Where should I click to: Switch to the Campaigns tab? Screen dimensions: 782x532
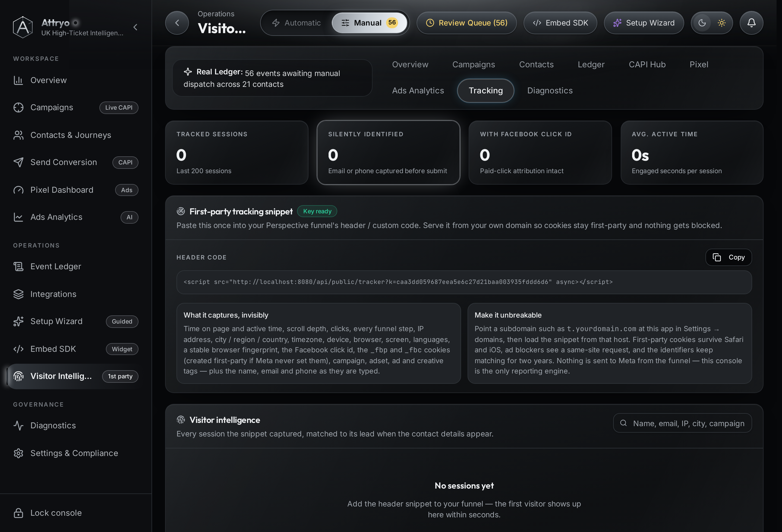(x=474, y=64)
